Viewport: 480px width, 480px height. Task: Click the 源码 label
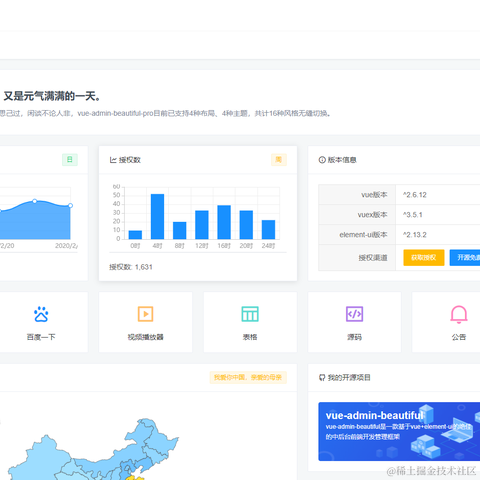point(354,337)
